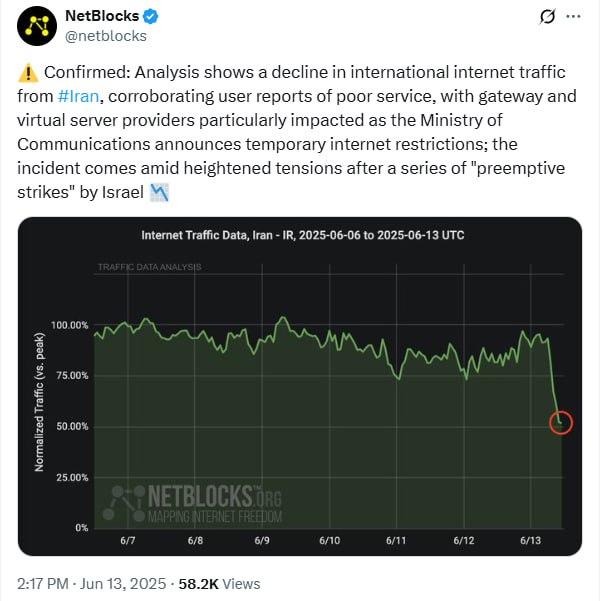Open the 58.2K Views count
Screen dimensions: 602x601
coord(219,584)
